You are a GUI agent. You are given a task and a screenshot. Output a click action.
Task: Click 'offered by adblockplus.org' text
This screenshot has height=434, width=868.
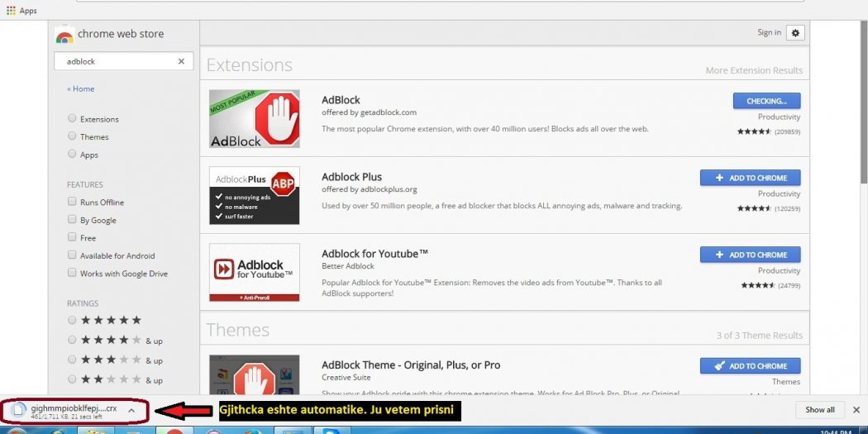(x=370, y=189)
